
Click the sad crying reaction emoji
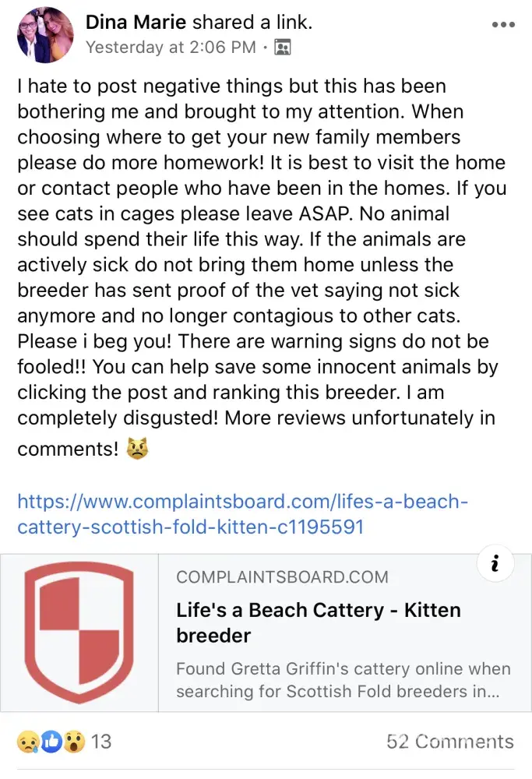click(29, 742)
